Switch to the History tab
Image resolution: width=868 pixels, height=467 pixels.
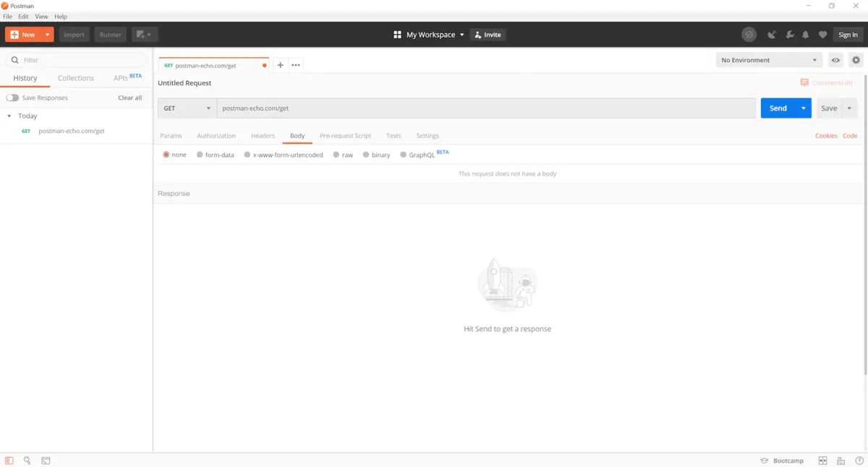(25, 78)
